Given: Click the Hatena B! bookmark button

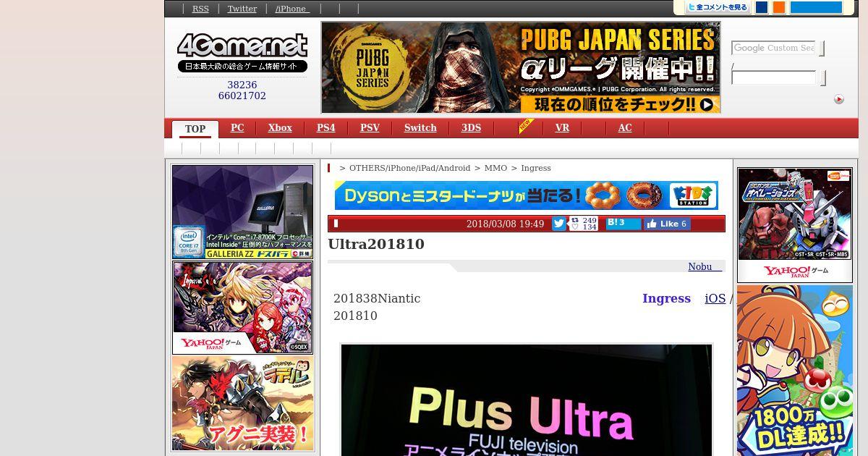Looking at the screenshot, I should (x=624, y=224).
